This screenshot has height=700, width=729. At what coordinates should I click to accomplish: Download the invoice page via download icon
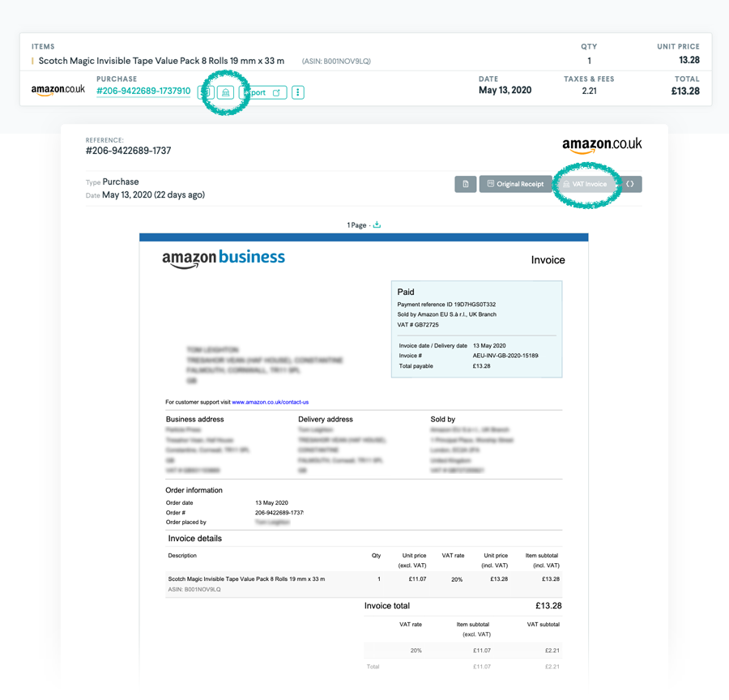coord(377,224)
